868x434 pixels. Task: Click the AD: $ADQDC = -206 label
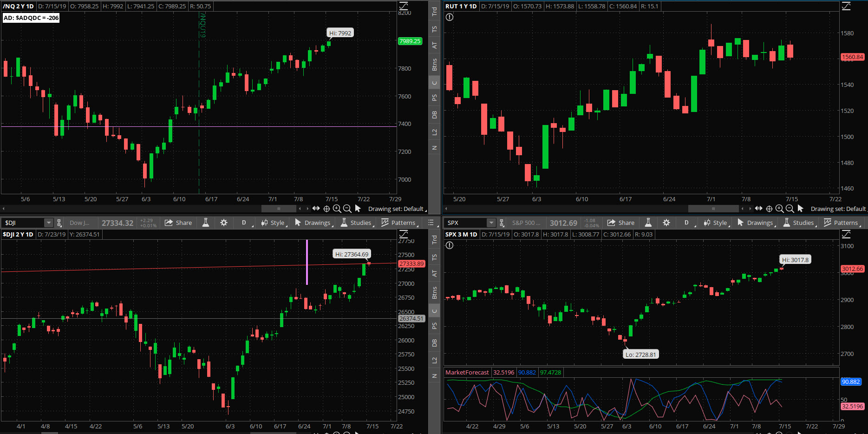(x=31, y=18)
